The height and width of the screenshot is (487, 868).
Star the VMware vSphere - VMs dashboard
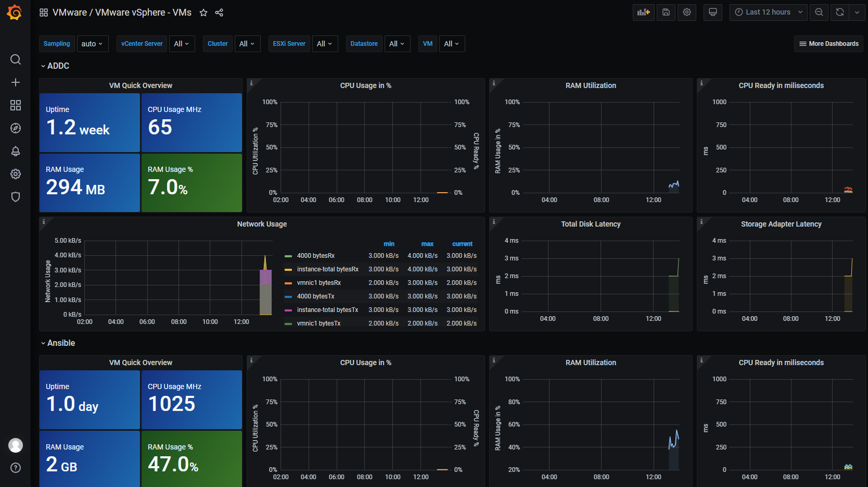[x=203, y=13]
